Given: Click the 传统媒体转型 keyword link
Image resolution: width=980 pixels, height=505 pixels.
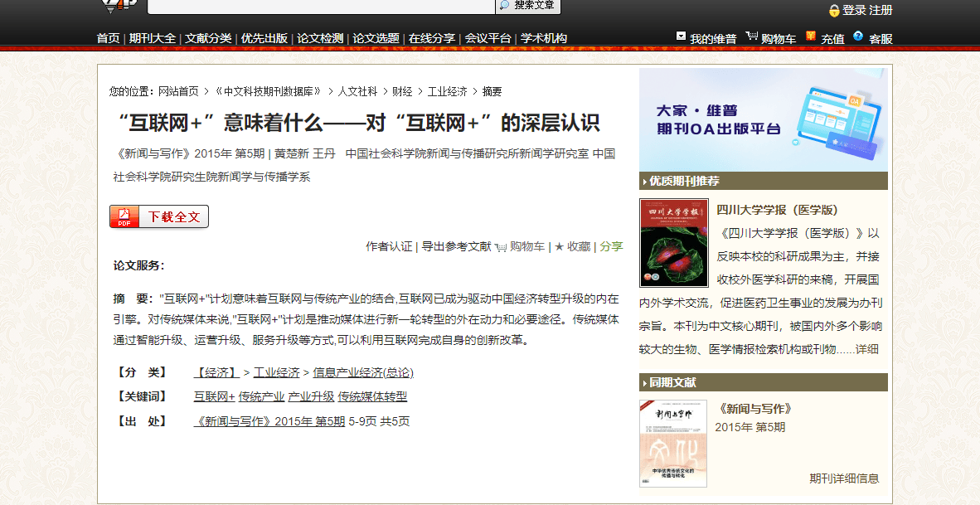Looking at the screenshot, I should coord(372,396).
